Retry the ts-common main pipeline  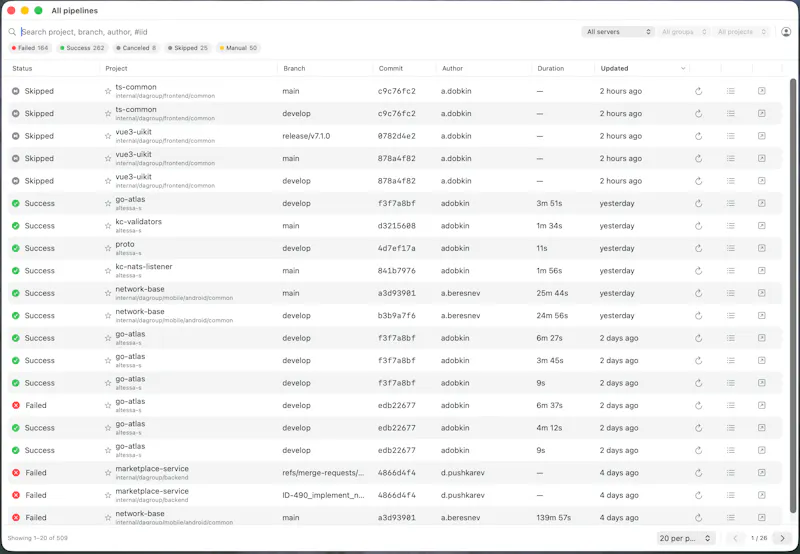(x=698, y=91)
